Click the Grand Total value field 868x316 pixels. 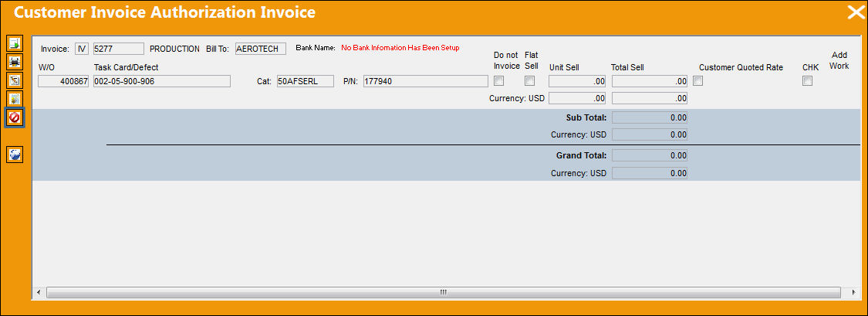650,156
